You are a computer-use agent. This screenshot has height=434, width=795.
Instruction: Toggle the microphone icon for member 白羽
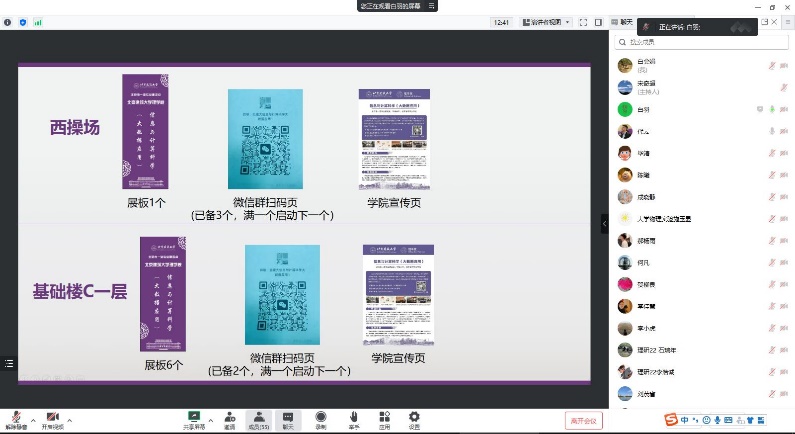(771, 109)
